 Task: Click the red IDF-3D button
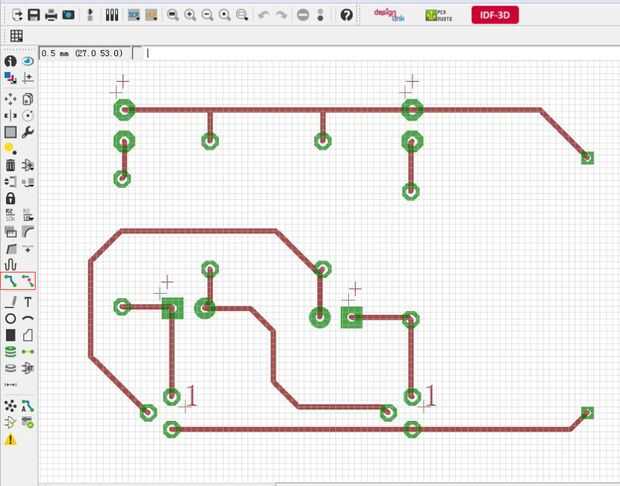(495, 15)
